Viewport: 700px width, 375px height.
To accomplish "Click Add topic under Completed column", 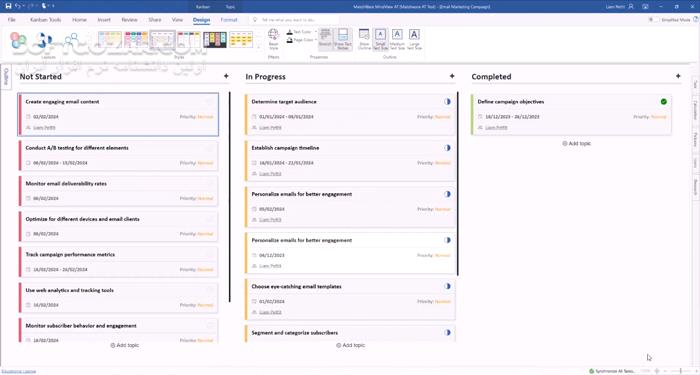I will (576, 143).
